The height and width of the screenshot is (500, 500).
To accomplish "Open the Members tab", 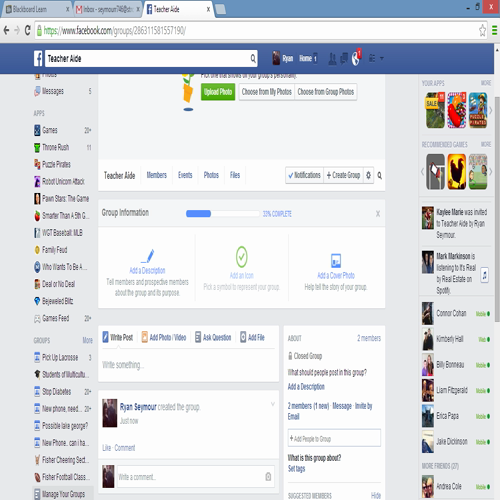I will 157,175.
